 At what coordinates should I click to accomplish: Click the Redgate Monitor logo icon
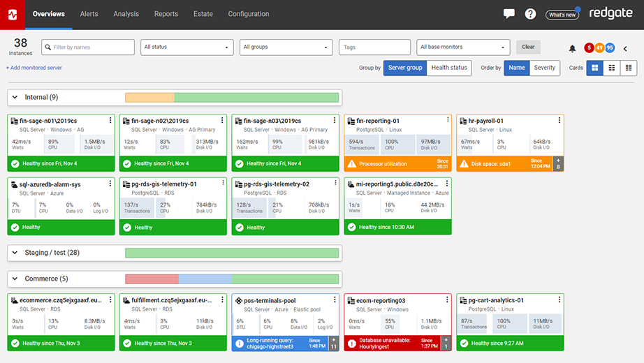[13, 15]
